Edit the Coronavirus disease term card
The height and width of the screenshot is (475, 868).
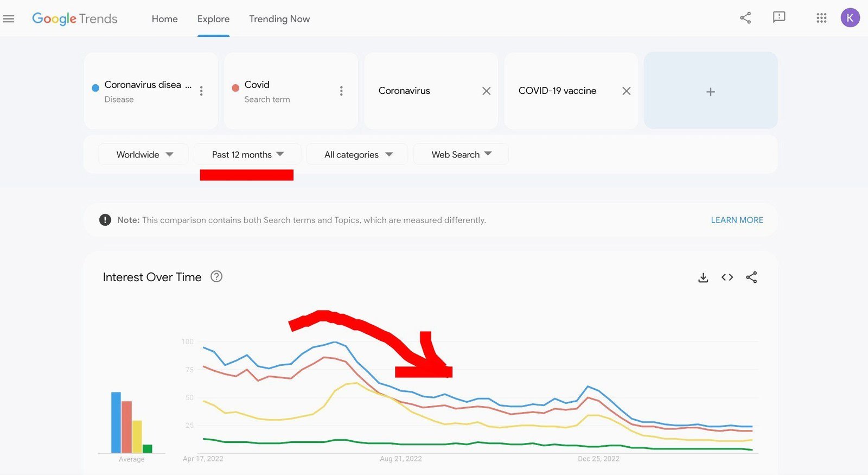(151, 91)
